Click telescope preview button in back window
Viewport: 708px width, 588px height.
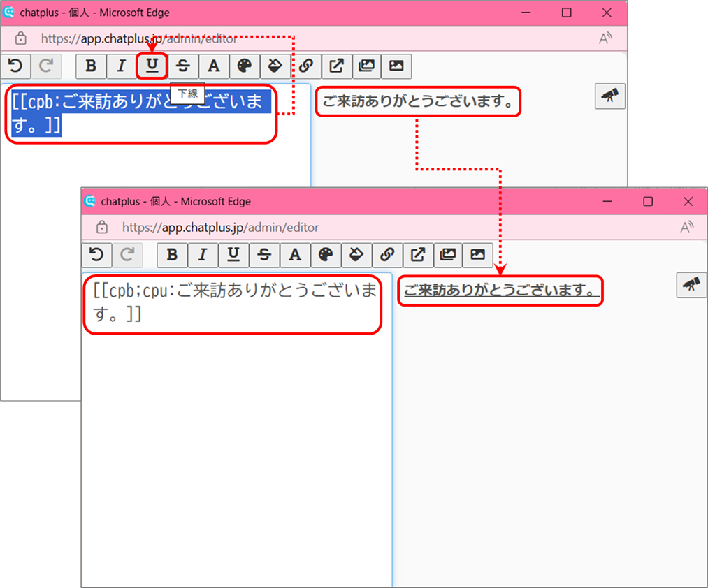pyautogui.click(x=610, y=96)
